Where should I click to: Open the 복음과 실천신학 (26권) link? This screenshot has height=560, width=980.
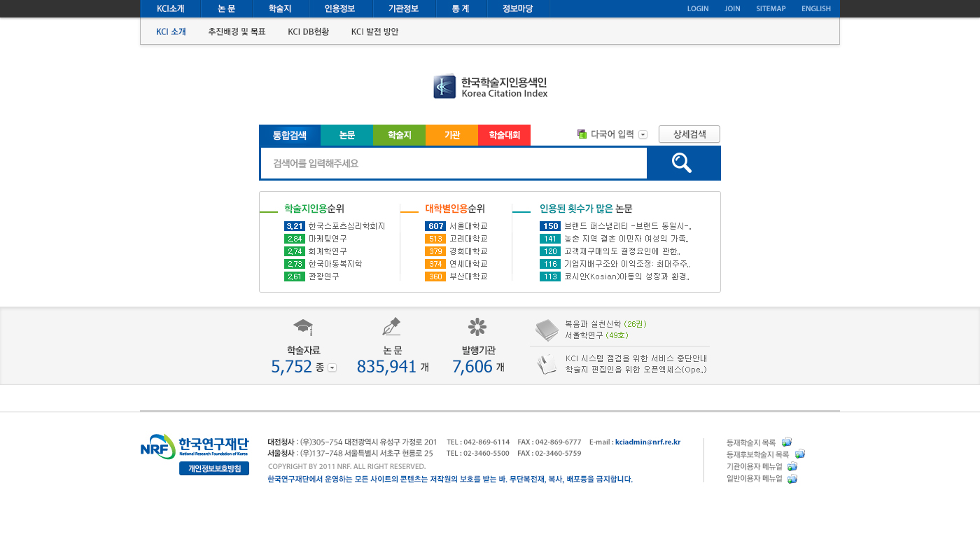[606, 324]
